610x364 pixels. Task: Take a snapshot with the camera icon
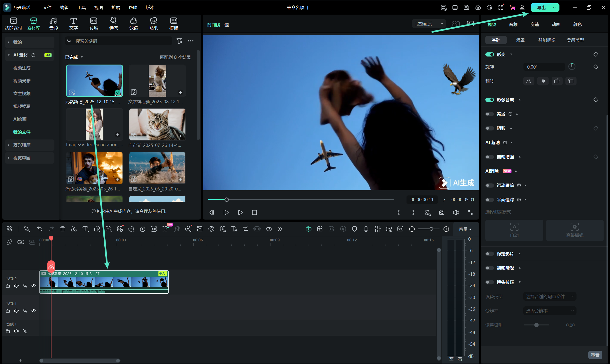coord(442,212)
